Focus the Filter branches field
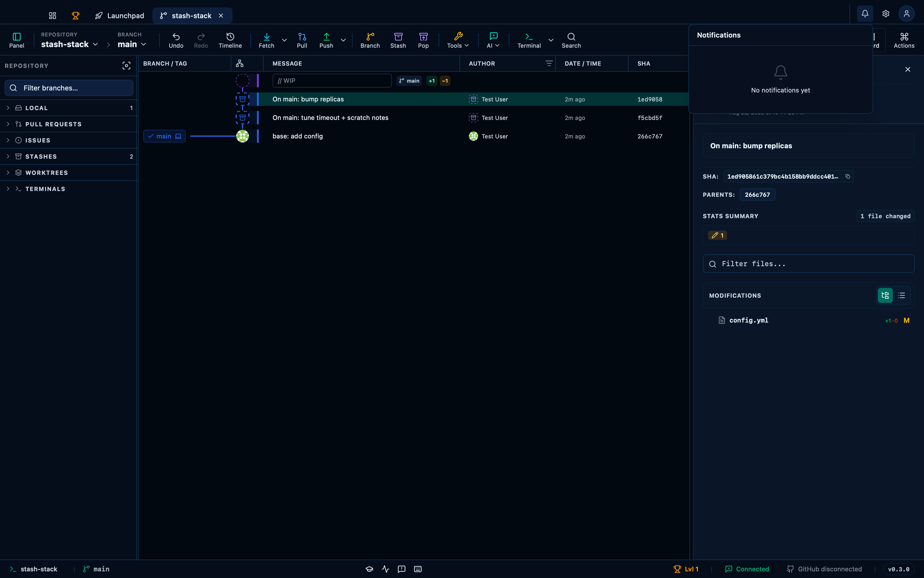This screenshot has width=924, height=578. [69, 88]
